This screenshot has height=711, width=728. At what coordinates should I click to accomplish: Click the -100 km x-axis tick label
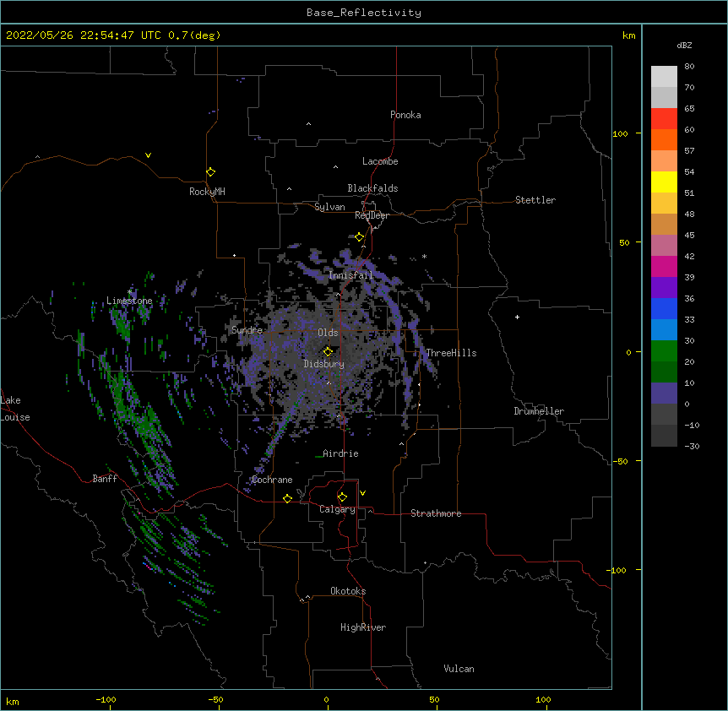click(106, 699)
